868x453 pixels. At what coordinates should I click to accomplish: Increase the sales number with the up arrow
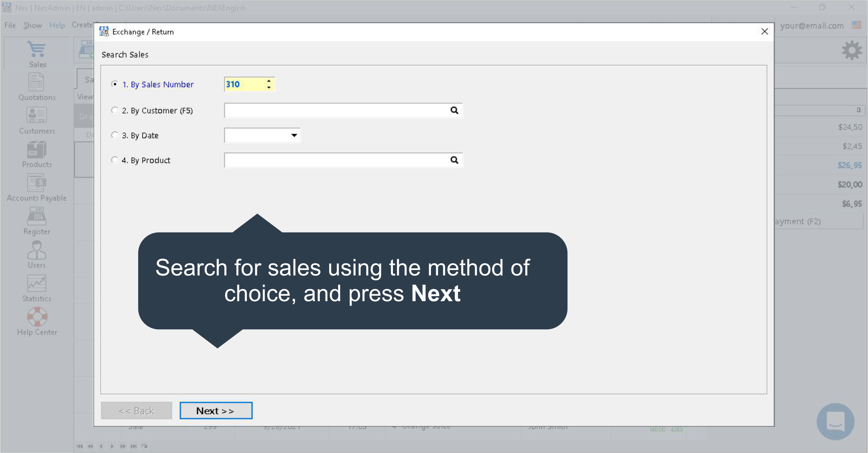pos(269,81)
